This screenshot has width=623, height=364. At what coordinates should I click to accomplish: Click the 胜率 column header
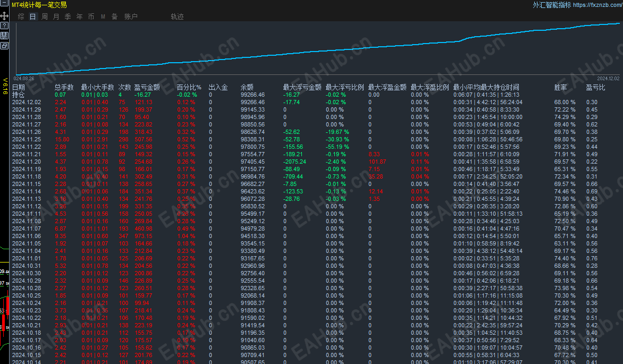coord(561,88)
